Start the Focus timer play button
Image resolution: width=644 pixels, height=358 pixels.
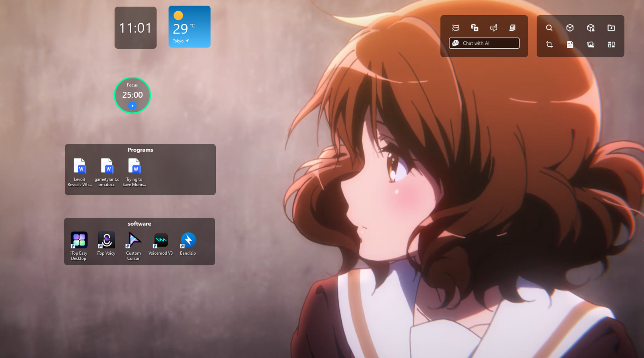tap(132, 106)
